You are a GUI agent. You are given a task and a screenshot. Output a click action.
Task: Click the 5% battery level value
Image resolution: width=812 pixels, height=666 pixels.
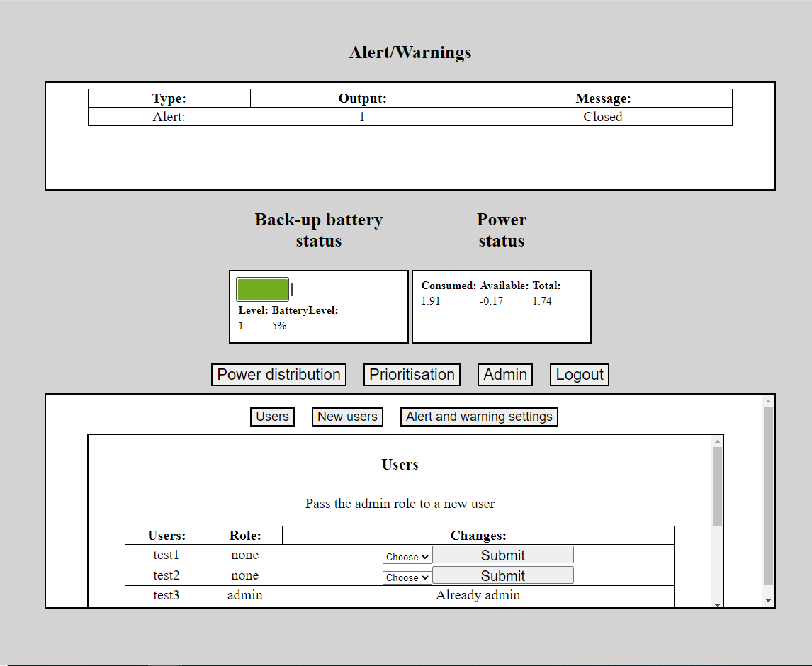[x=278, y=326]
